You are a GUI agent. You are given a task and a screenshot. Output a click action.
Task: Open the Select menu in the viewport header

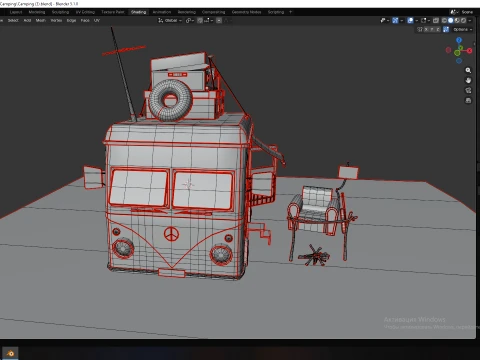tap(13, 20)
